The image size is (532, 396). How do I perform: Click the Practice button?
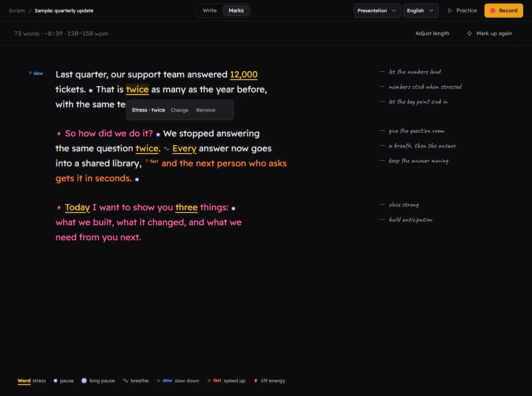coord(462,11)
